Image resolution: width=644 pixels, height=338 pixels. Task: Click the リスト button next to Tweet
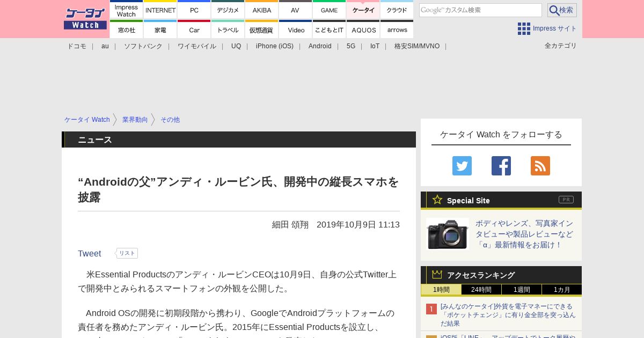127,253
